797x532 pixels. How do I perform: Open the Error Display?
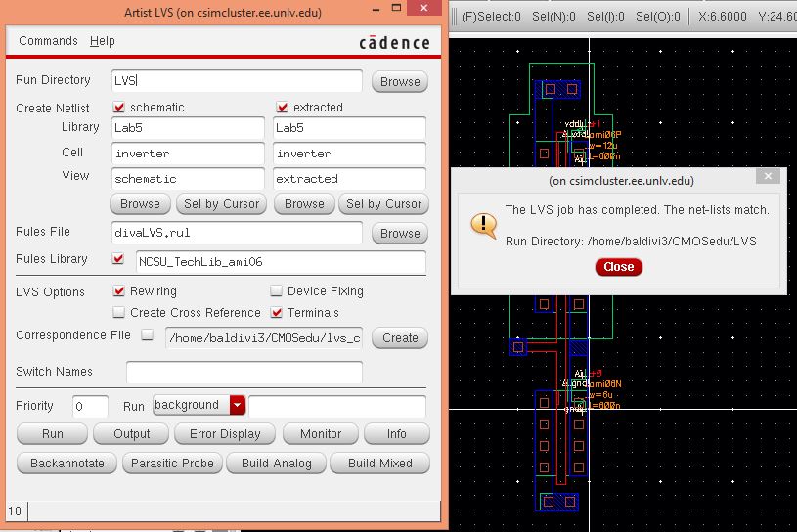(225, 434)
